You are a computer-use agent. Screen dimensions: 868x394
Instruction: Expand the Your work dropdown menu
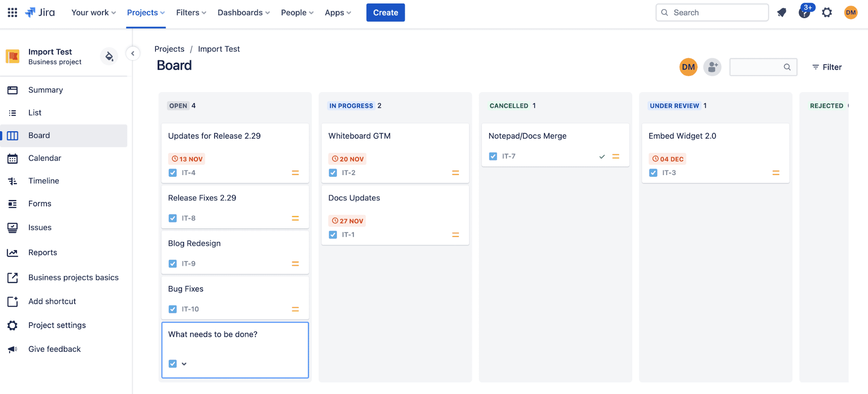pyautogui.click(x=93, y=13)
